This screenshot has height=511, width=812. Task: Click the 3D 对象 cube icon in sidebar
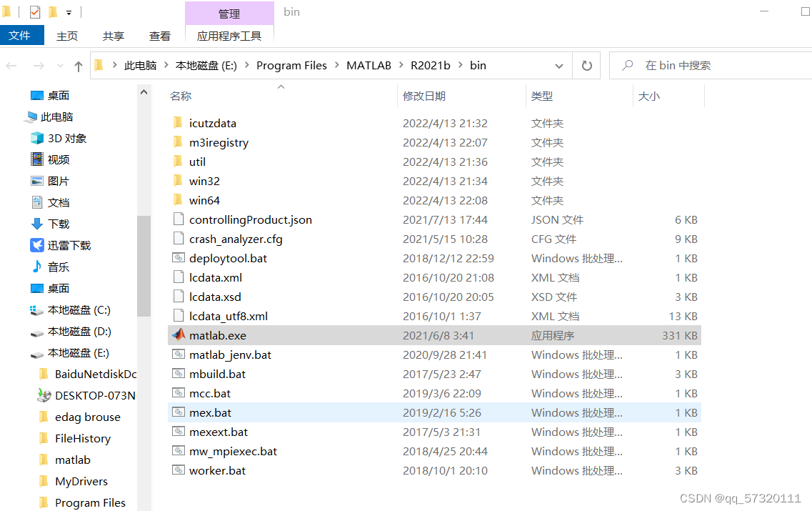tap(36, 138)
